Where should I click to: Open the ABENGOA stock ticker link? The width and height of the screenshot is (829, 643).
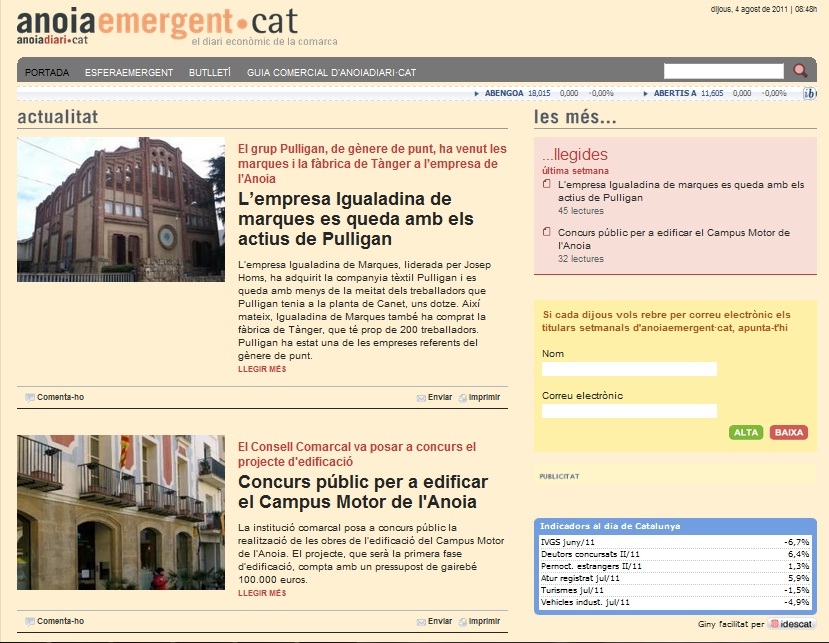click(x=504, y=93)
